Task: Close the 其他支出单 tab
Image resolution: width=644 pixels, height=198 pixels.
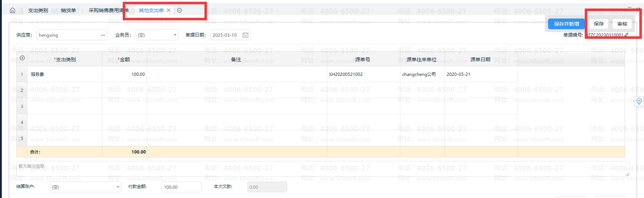Action: pyautogui.click(x=168, y=10)
